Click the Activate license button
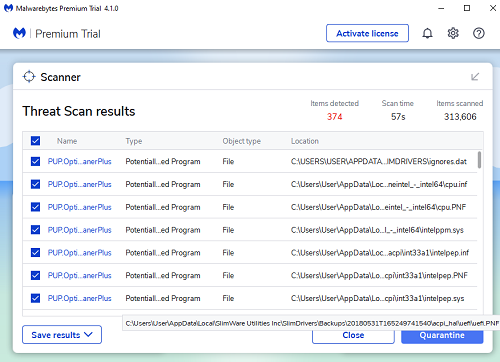500x362 pixels. click(367, 33)
